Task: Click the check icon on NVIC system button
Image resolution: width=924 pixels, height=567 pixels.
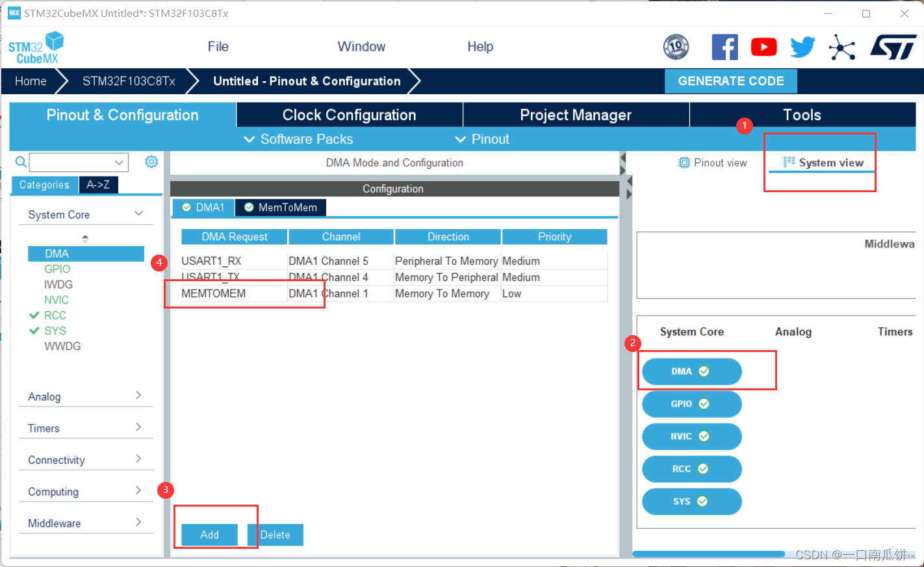Action: [704, 436]
